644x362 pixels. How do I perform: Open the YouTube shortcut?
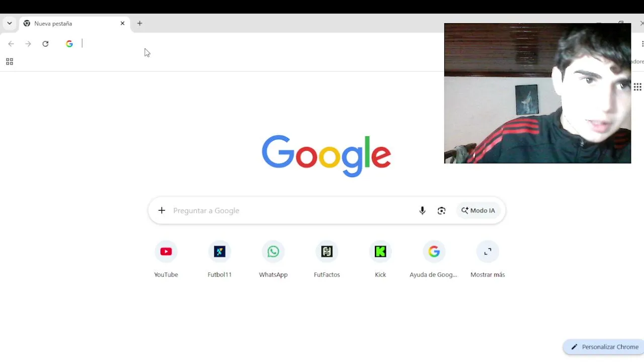[x=166, y=260]
